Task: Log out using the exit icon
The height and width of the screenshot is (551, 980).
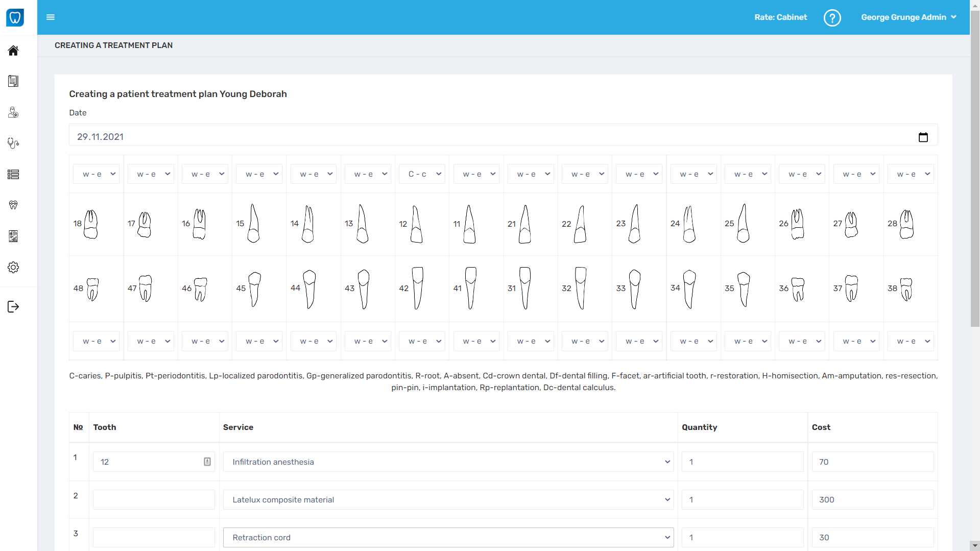Action: tap(13, 306)
